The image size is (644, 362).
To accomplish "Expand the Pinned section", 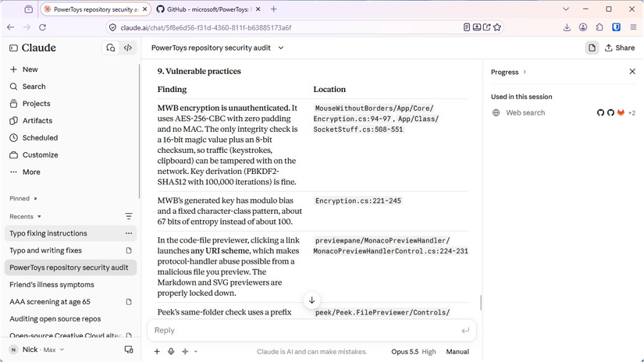I will (23, 199).
